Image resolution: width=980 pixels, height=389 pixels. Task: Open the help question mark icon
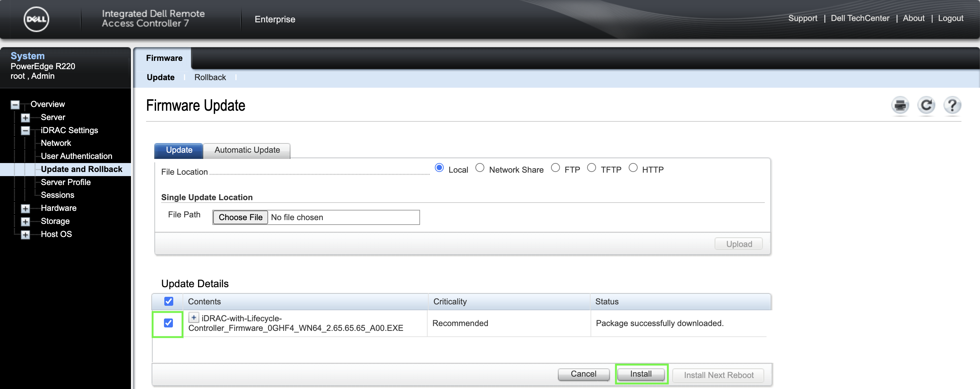coord(952,105)
